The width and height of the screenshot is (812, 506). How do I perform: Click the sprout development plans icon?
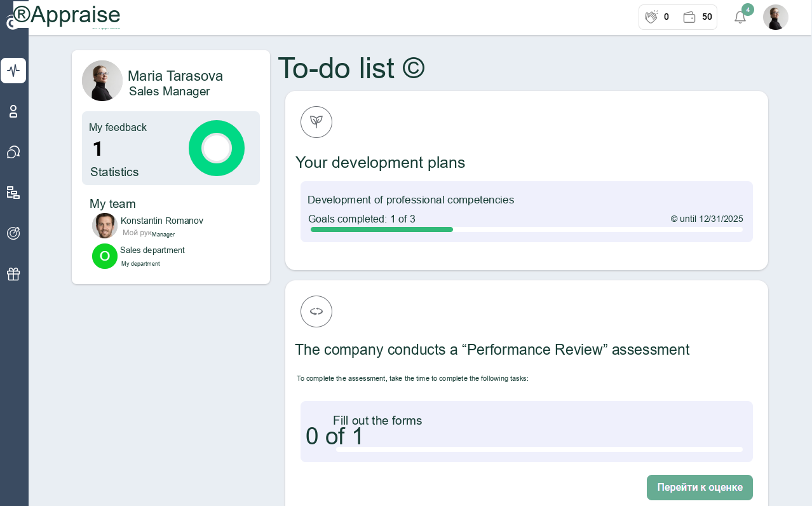coord(316,122)
